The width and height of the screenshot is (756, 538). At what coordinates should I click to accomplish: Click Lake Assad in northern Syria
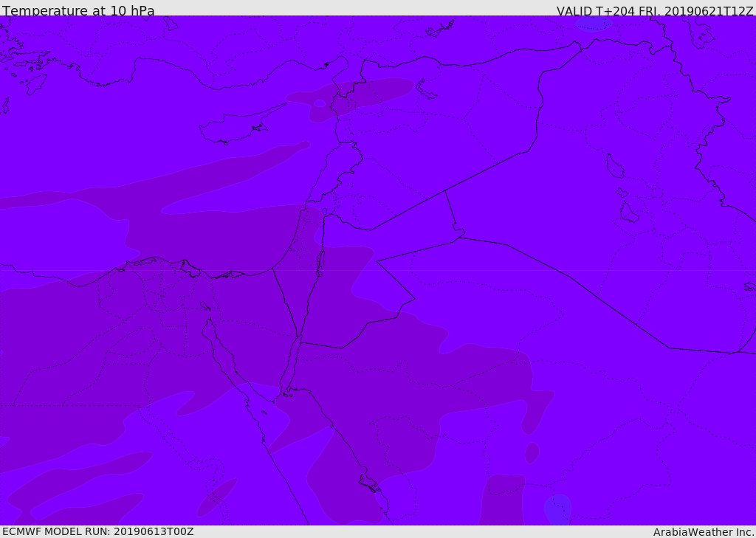(x=425, y=90)
